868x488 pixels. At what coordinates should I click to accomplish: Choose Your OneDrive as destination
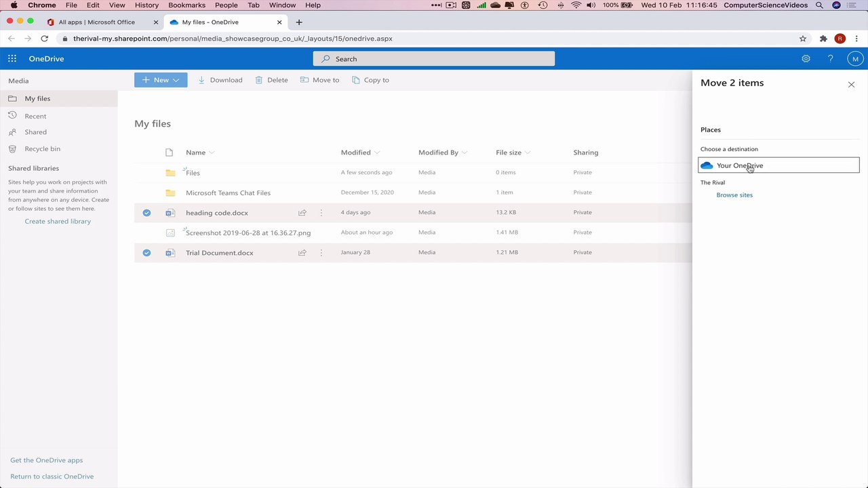pyautogui.click(x=778, y=165)
